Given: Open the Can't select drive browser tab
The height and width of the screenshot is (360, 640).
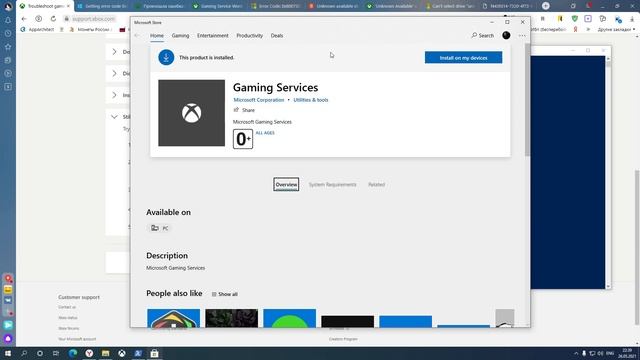Looking at the screenshot, I should (450, 6).
